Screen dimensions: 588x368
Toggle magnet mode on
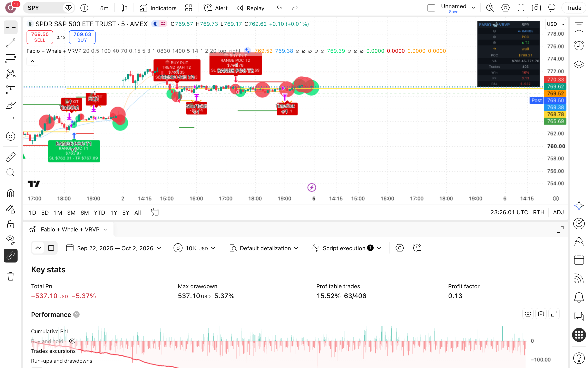[x=11, y=194]
